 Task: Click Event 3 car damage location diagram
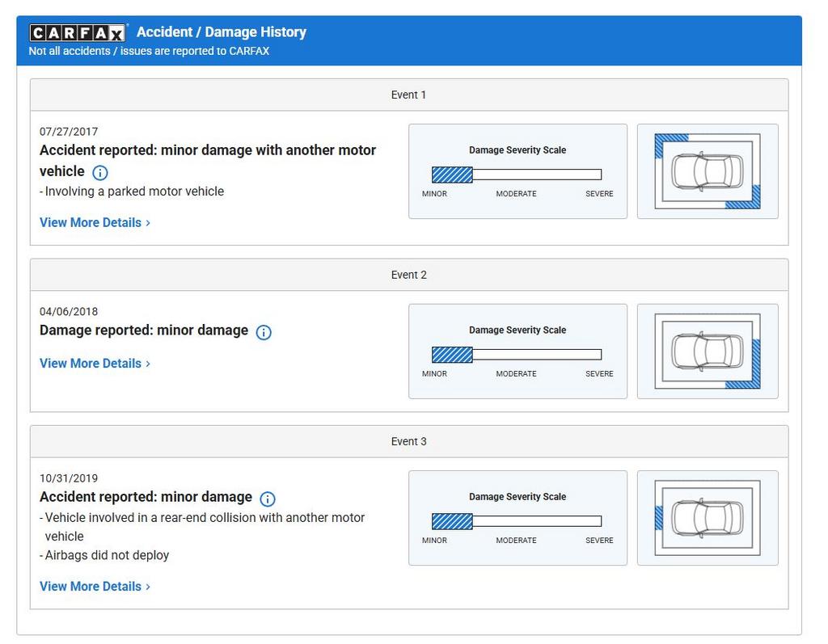coord(708,518)
